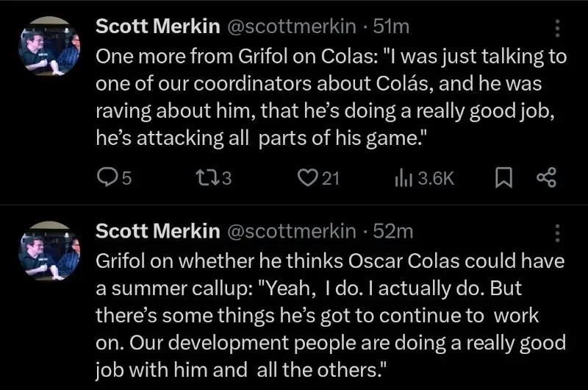This screenshot has height=390, width=588.
Task: Open the 51m timestamp link
Action: [x=392, y=27]
